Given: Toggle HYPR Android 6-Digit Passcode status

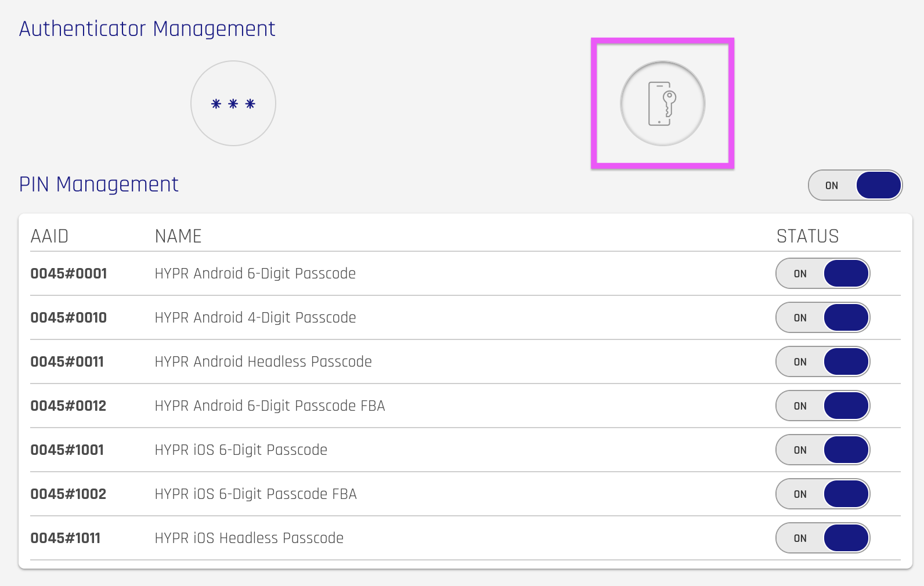Looking at the screenshot, I should coord(822,273).
